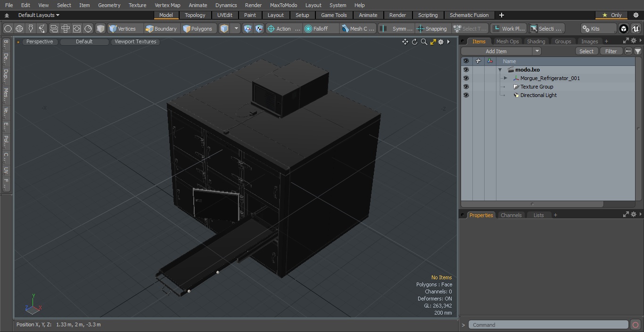
Task: Open the selection mode dropdown arrow
Action: 237,29
